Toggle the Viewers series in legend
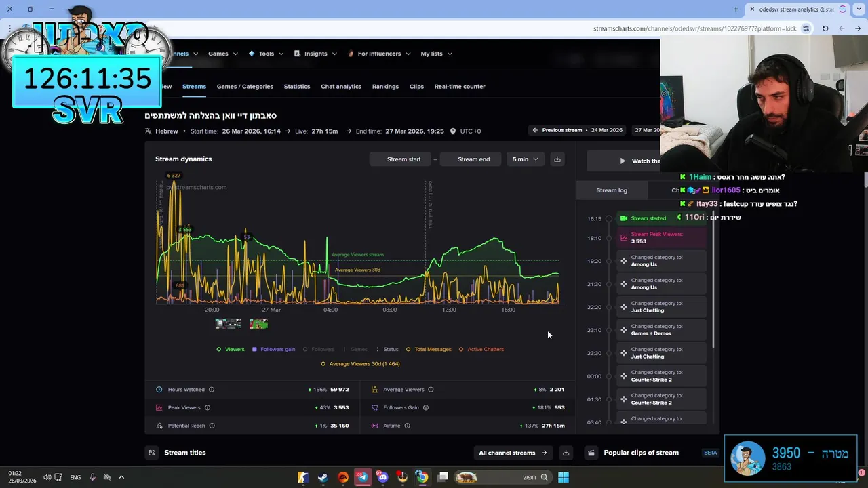Screen dimensions: 868x488 231,349
